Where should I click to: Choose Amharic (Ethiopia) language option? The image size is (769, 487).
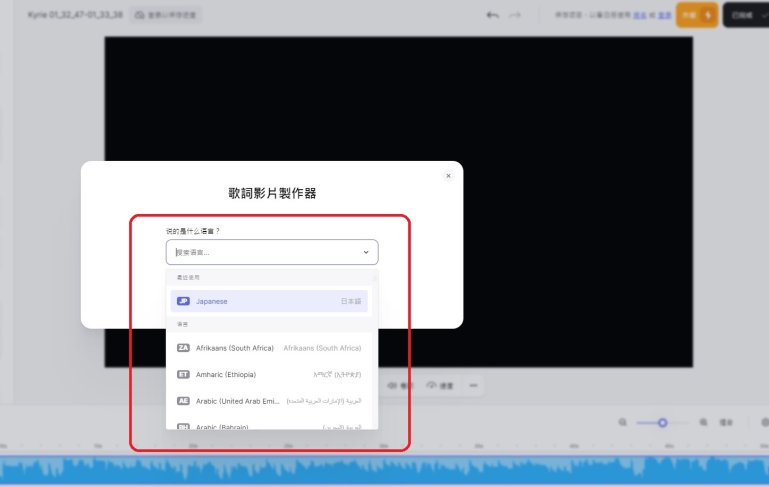coord(269,374)
